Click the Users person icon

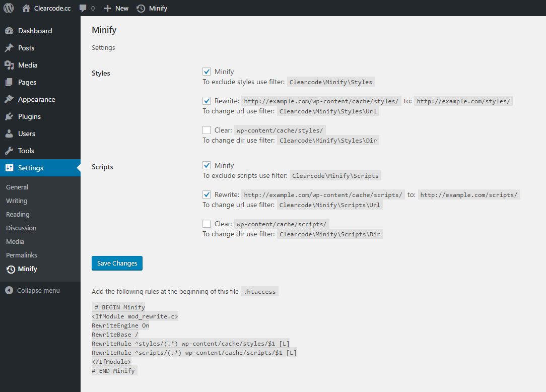(x=9, y=134)
